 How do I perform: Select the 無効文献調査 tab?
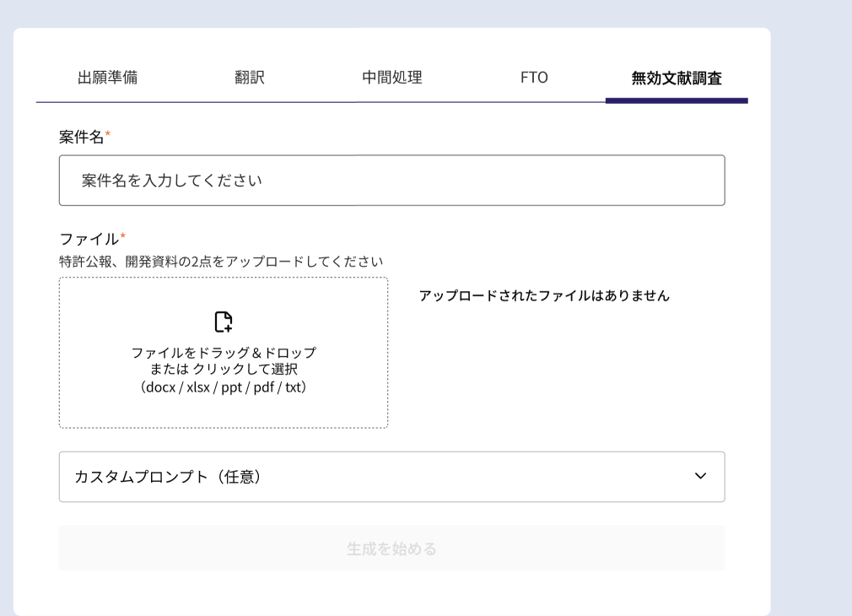[x=677, y=78]
